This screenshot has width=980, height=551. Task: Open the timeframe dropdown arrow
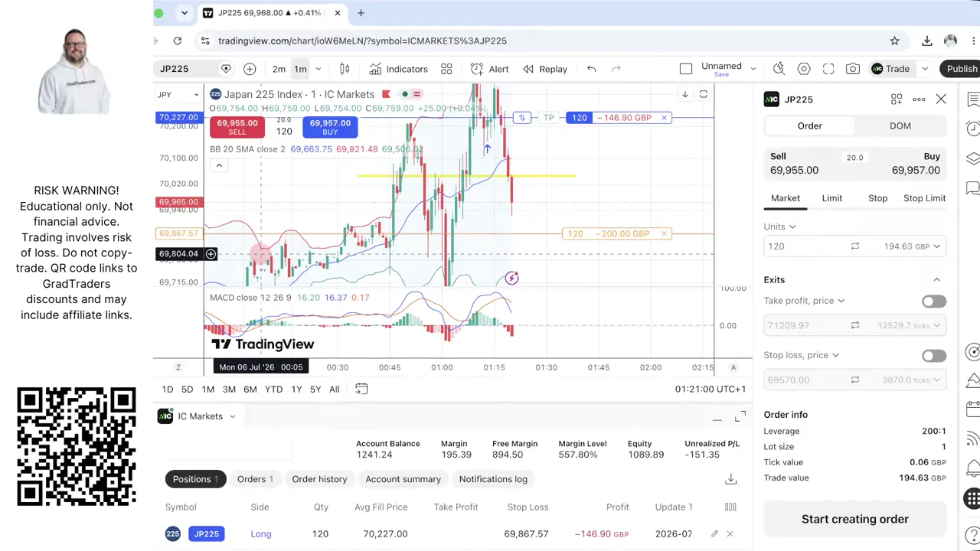pyautogui.click(x=318, y=70)
